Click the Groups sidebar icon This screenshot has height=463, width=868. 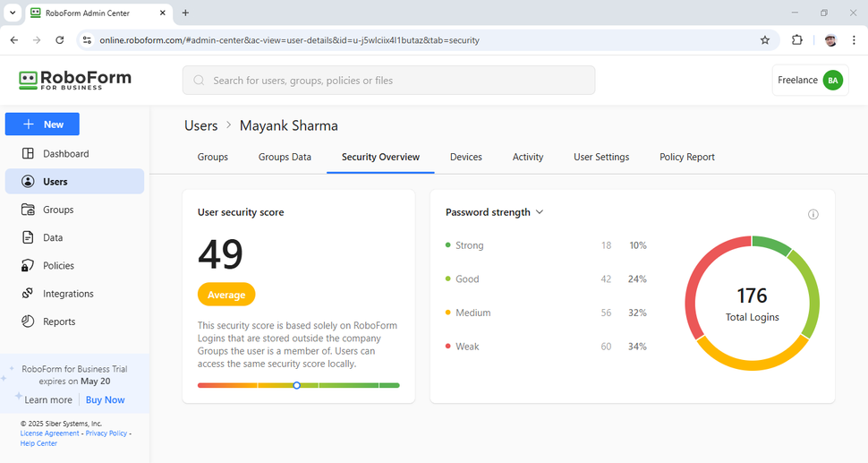[28, 210]
